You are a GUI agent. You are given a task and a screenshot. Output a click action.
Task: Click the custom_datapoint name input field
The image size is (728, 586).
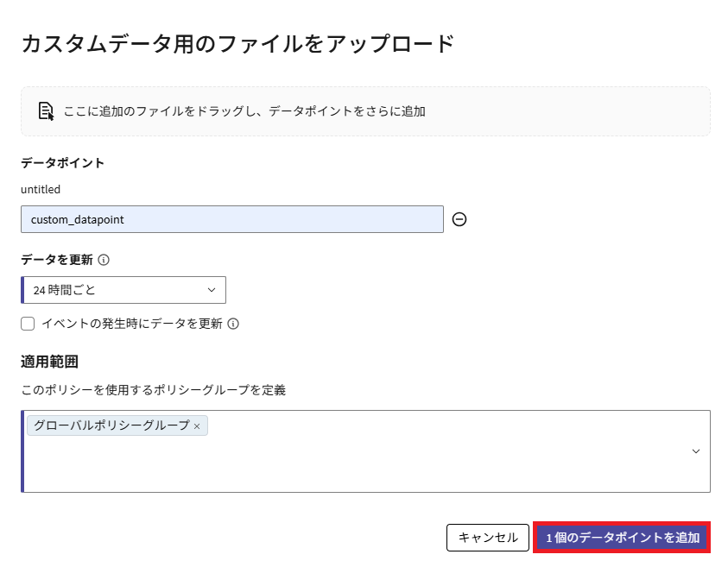(x=231, y=219)
